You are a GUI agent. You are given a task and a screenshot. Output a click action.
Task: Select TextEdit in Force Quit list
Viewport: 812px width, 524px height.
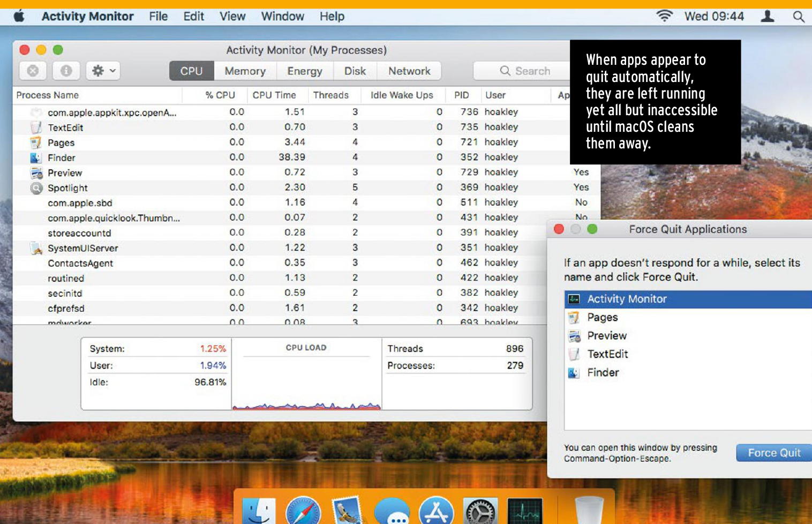tap(688, 354)
